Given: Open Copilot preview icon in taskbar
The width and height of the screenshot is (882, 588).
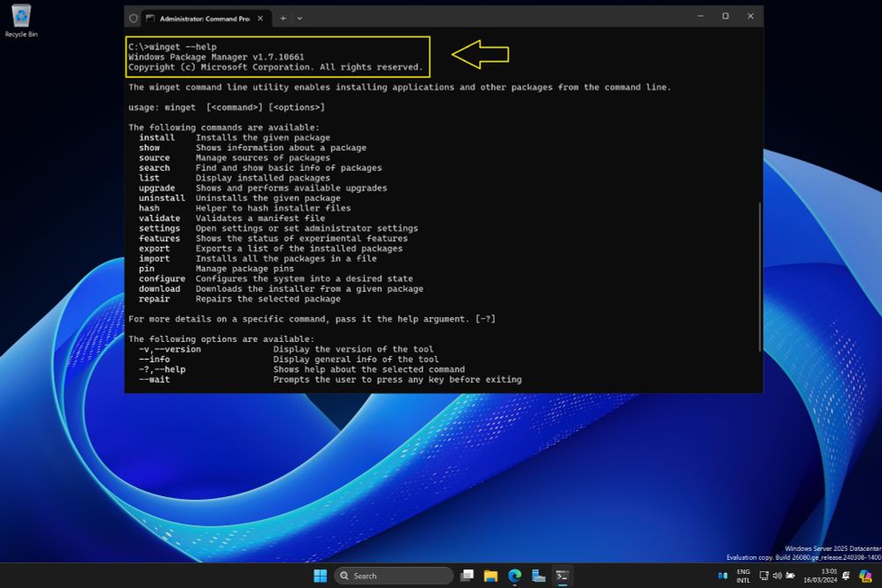Looking at the screenshot, I should [x=865, y=576].
